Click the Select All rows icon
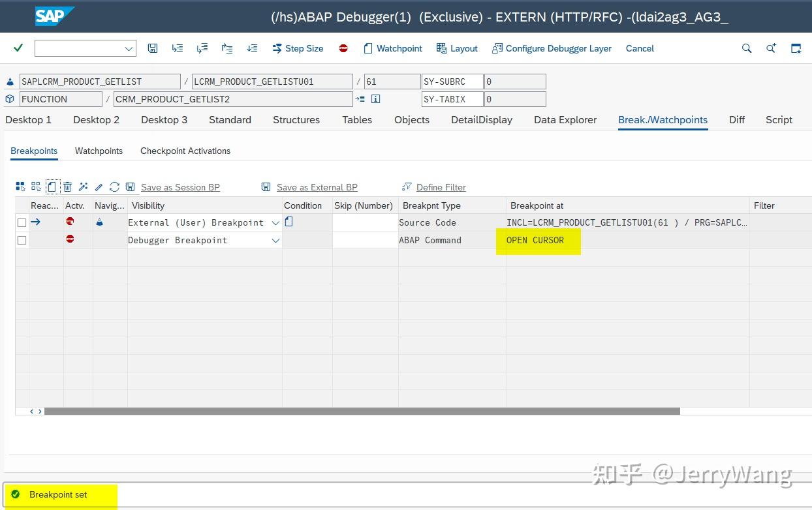Screen dimensions: 812x510 (x=20, y=187)
